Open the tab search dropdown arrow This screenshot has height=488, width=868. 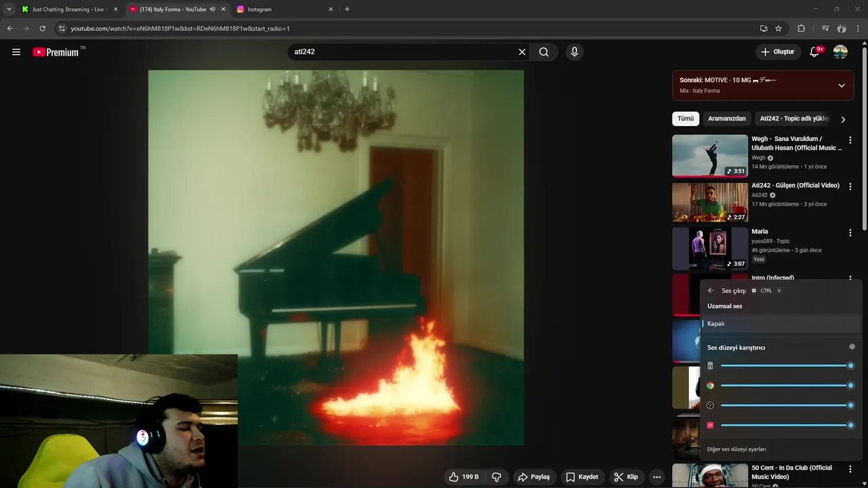pyautogui.click(x=9, y=9)
